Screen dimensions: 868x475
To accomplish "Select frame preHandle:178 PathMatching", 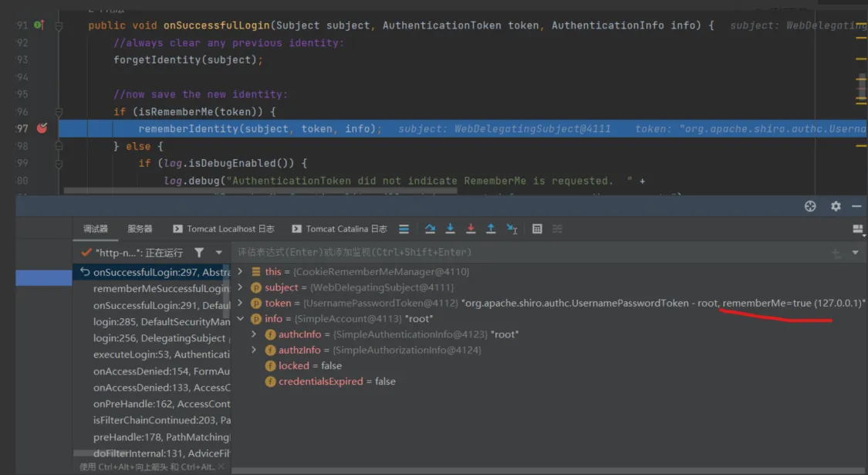I will pos(152,436).
